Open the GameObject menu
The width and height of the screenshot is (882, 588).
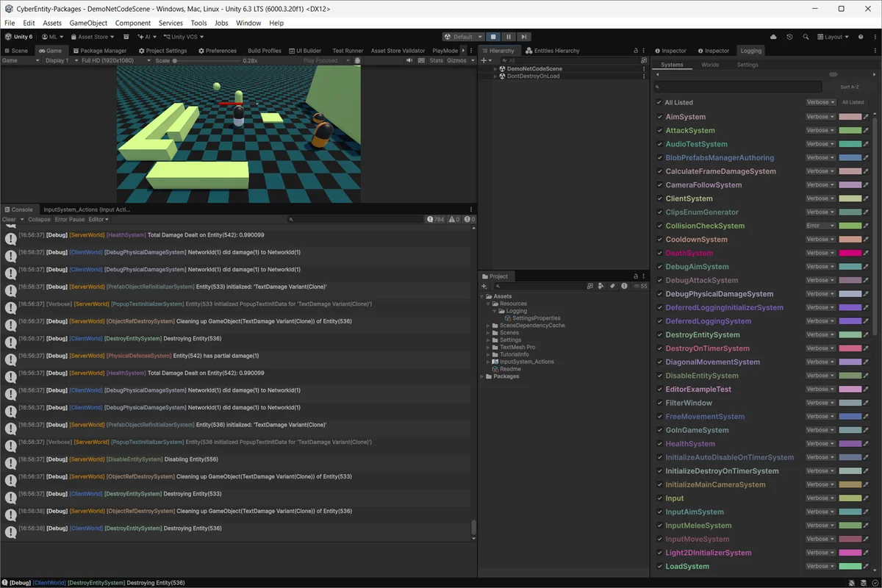[x=88, y=23]
